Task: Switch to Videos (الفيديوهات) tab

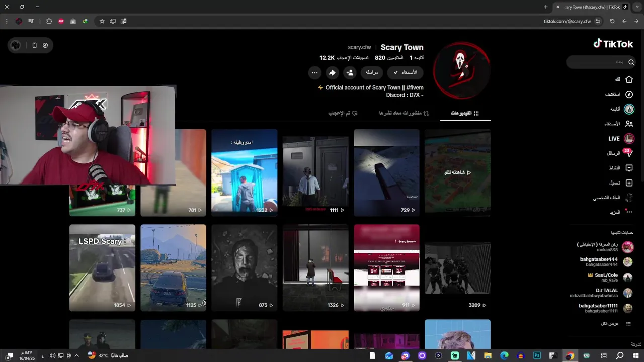Action: click(465, 113)
